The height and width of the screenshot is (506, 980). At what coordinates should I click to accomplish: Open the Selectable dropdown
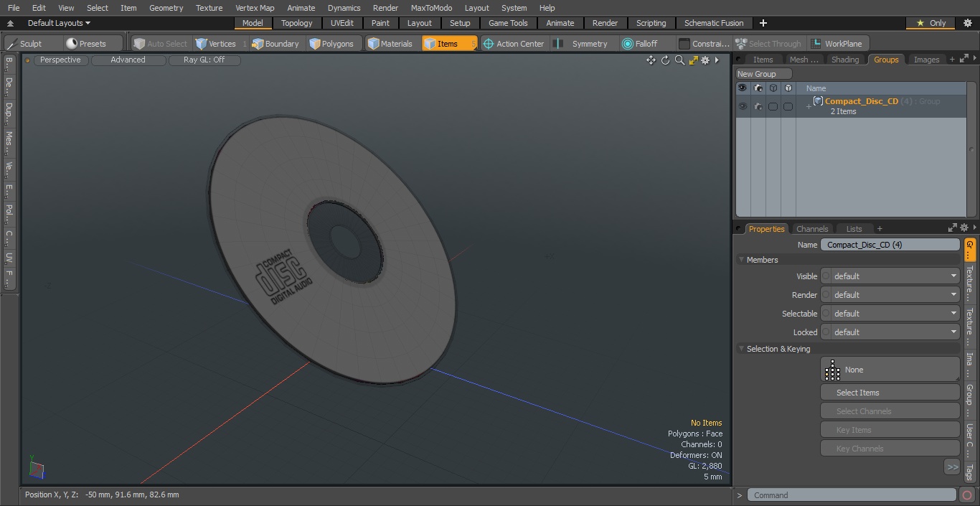895,314
